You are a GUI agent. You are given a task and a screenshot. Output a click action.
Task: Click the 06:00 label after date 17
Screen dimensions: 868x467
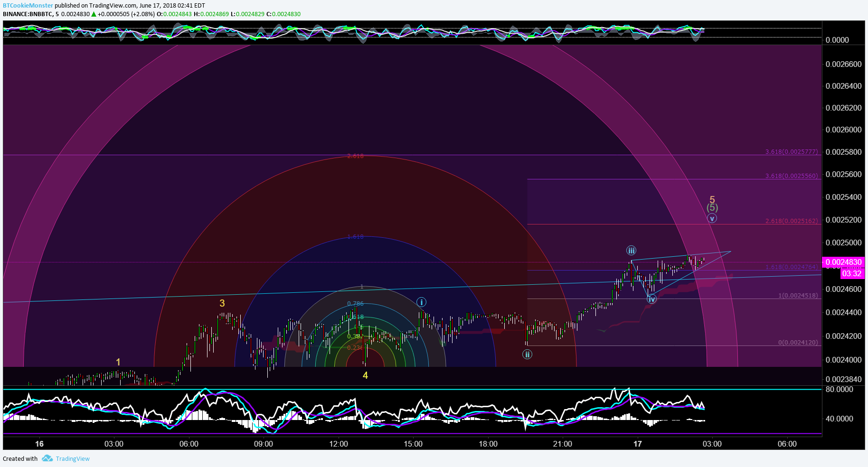click(787, 444)
